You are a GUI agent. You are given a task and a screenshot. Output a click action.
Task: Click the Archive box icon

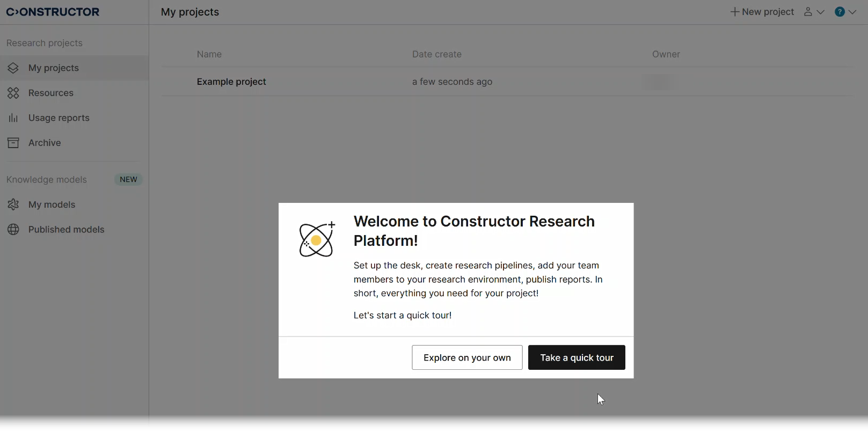13,143
